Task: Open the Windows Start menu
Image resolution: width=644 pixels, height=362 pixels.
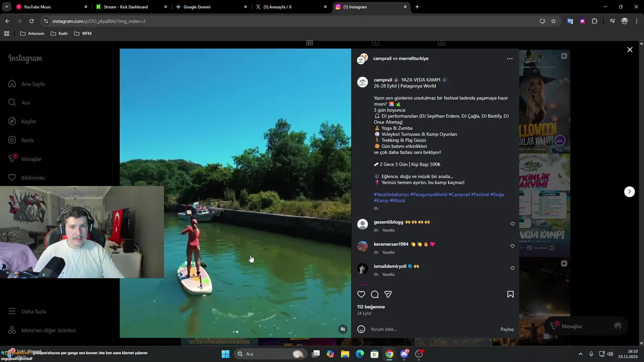Action: point(225,354)
